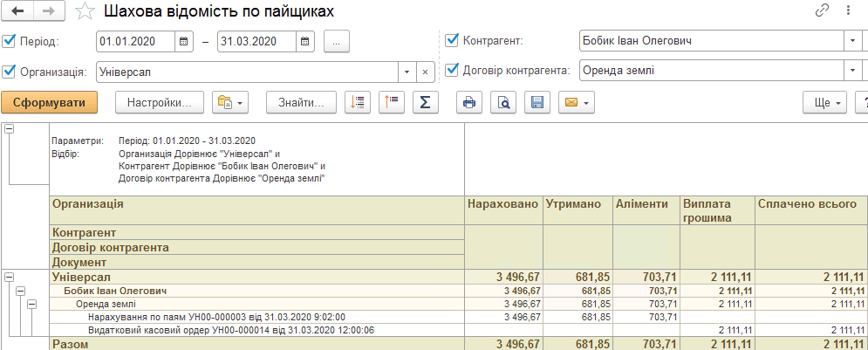
Task: Click the Документ grouping header cell
Action: coord(256,262)
